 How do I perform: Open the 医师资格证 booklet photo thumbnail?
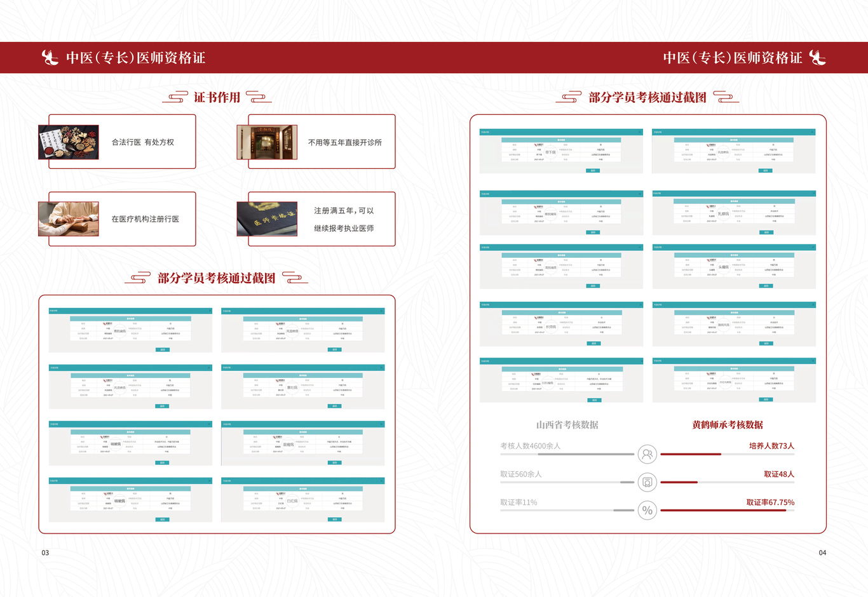click(x=267, y=219)
